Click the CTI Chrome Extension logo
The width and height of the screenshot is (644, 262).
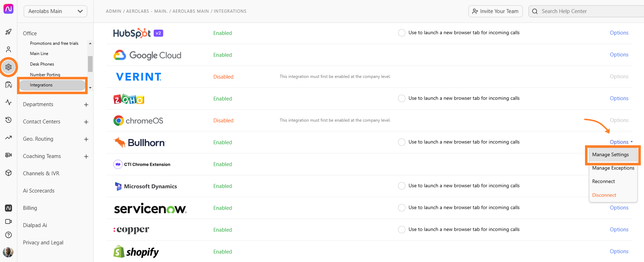(142, 164)
